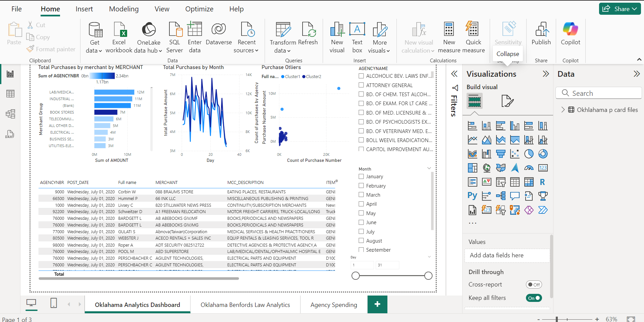Open Report view in left sidebar
Image resolution: width=644 pixels, height=322 pixels.
10,74
